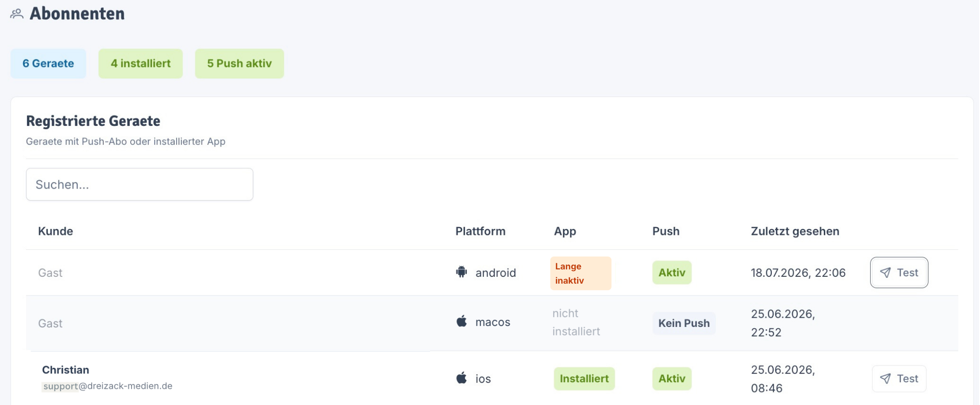980x405 pixels.
Task: Click the date 25.06.2026, 22:52
Action: [x=783, y=323]
